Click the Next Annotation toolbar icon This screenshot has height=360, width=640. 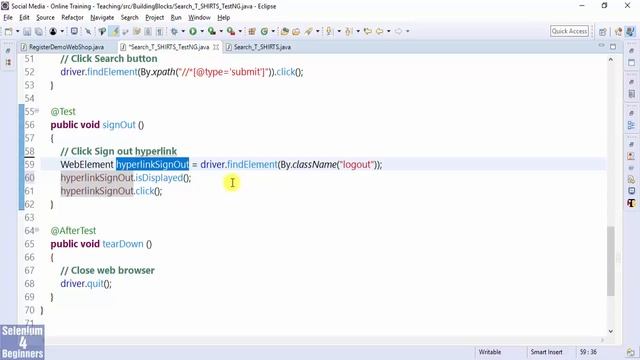point(329,31)
